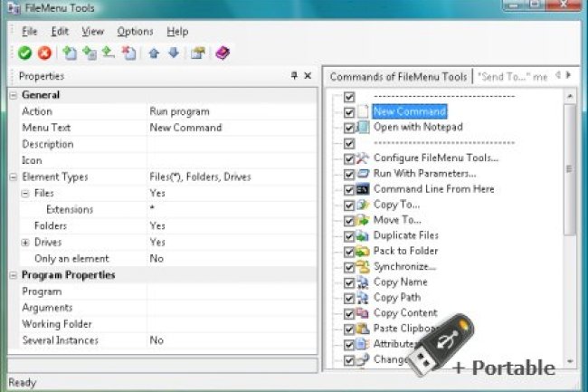Open the Options menu
The image size is (588, 392).
pos(135,32)
